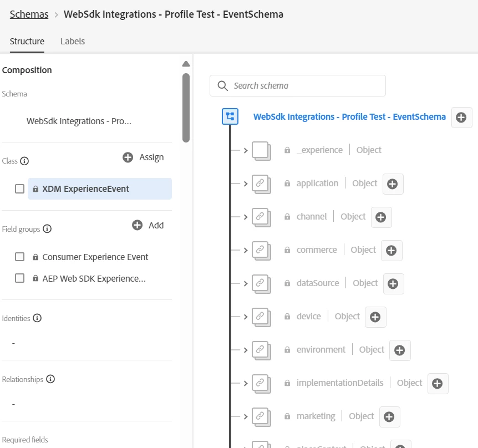The width and height of the screenshot is (478, 448).
Task: Click the link icon of device field
Action: click(260, 317)
